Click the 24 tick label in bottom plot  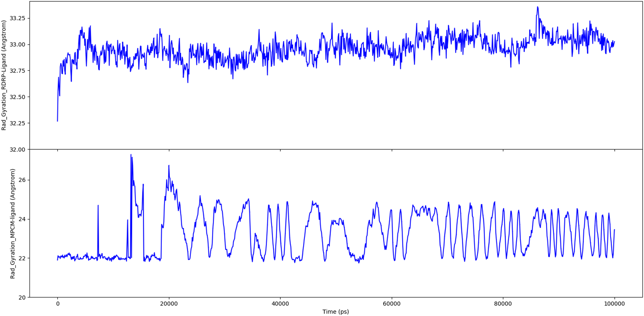coord(22,219)
